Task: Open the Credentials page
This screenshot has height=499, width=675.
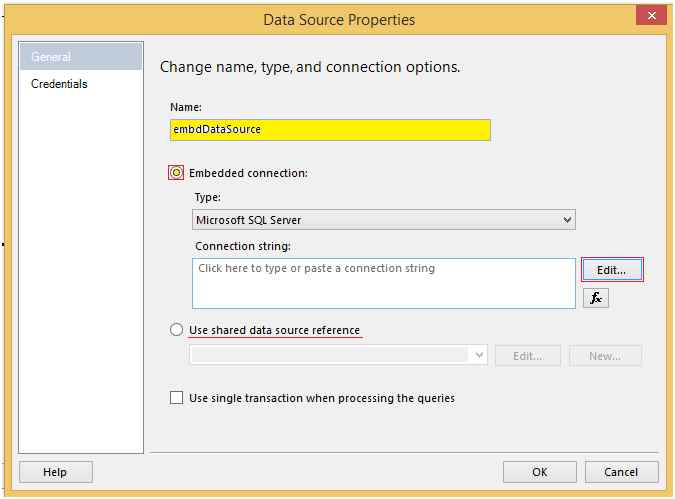Action: pyautogui.click(x=59, y=84)
